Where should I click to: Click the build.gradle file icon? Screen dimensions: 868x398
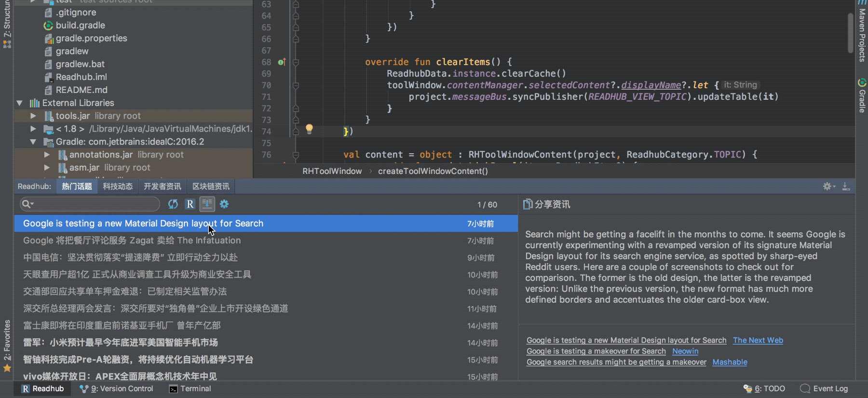[48, 26]
